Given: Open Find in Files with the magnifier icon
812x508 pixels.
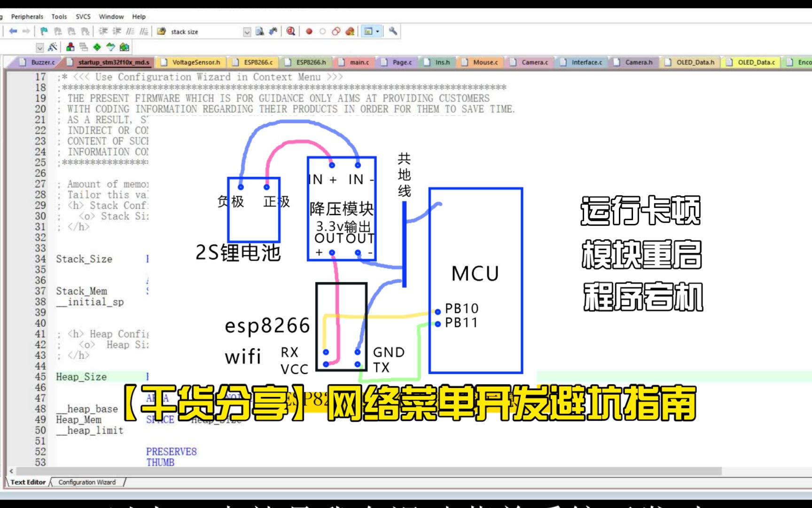Looking at the screenshot, I should point(289,32).
